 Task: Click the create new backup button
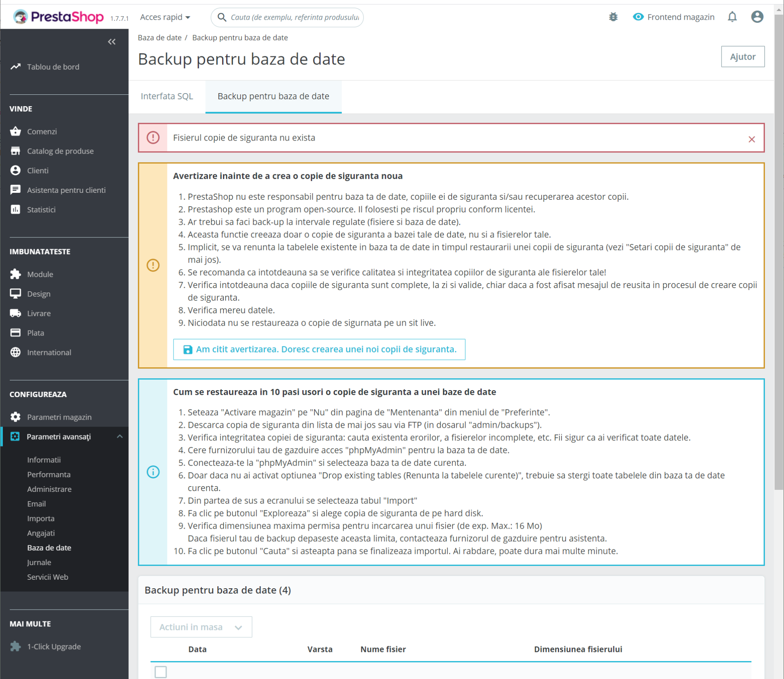click(319, 349)
